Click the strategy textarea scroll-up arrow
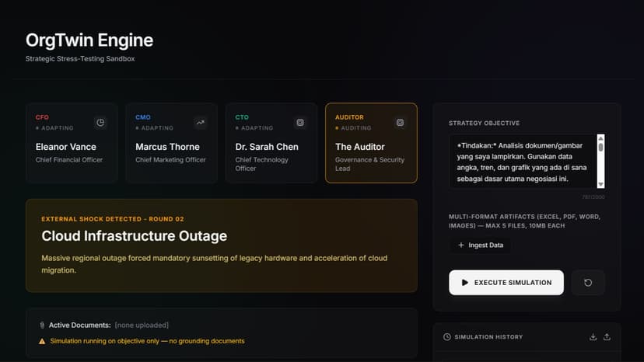This screenshot has height=362, width=644. [x=601, y=138]
